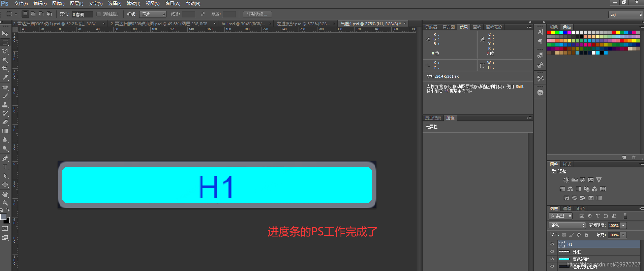Open the zsj workspace dropdown
This screenshot has height=271, width=644.
626,14
